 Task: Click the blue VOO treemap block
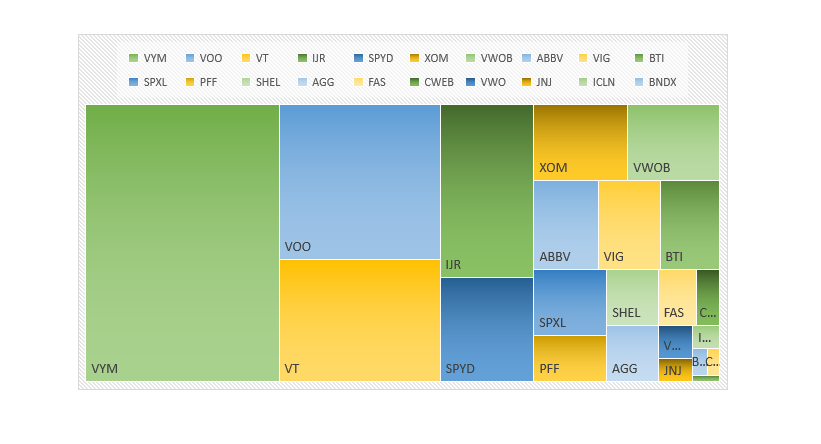click(x=359, y=181)
